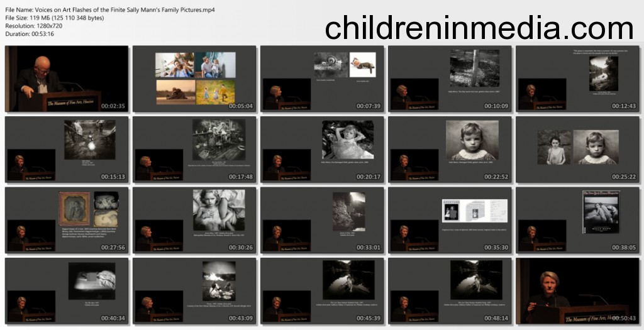Click the File Name line text
The height and width of the screenshot is (330, 644).
110,10
